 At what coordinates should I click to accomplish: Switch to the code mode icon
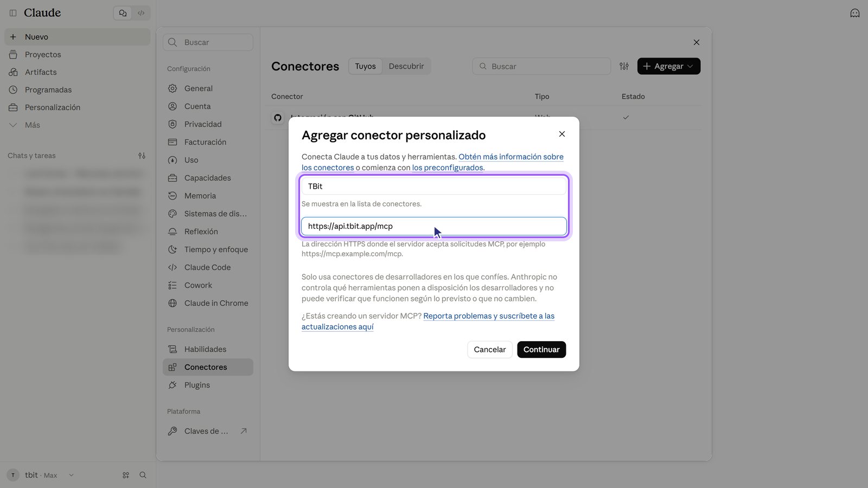(141, 13)
